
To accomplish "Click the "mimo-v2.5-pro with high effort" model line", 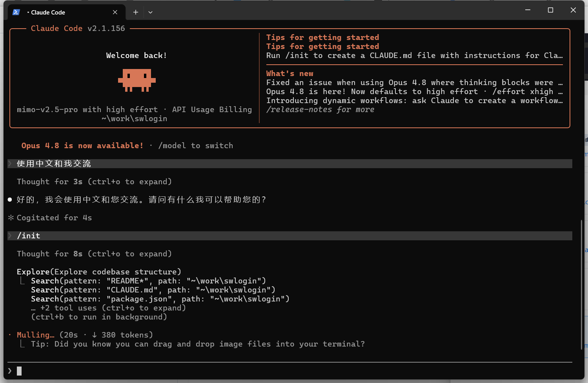I will pyautogui.click(x=87, y=109).
